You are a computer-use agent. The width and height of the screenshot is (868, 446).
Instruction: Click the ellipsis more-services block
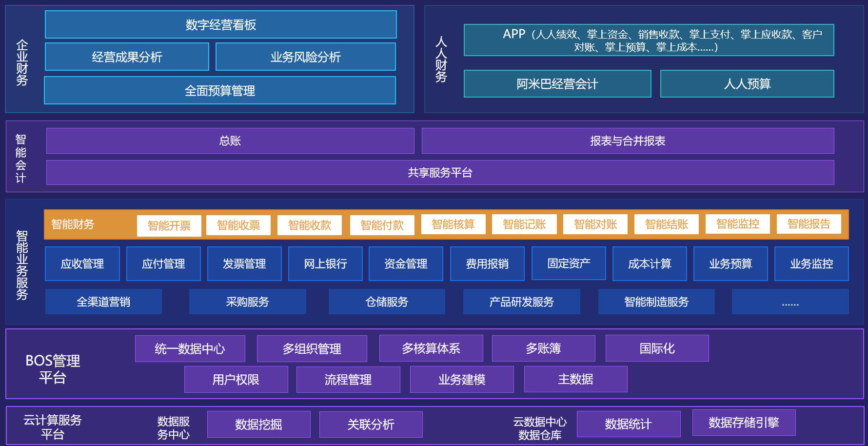(789, 302)
